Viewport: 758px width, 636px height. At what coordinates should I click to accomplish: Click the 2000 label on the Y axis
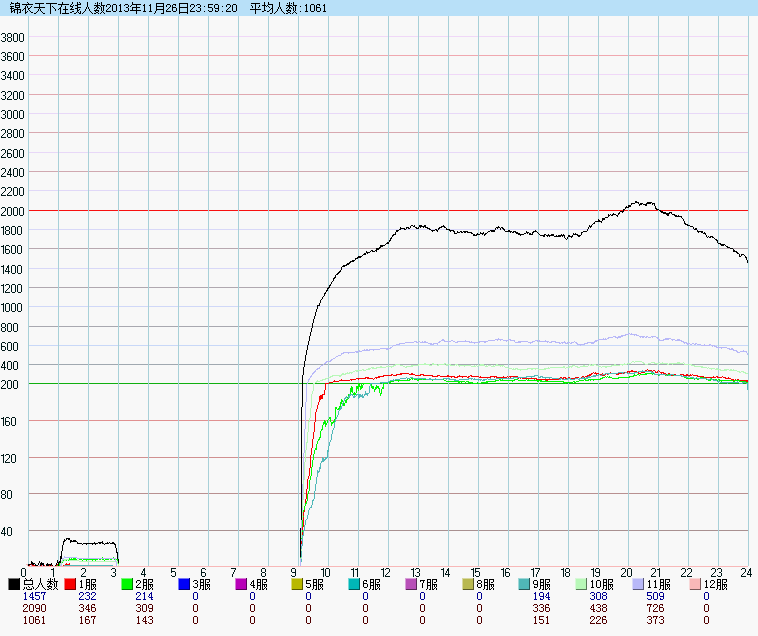[x=12, y=211]
